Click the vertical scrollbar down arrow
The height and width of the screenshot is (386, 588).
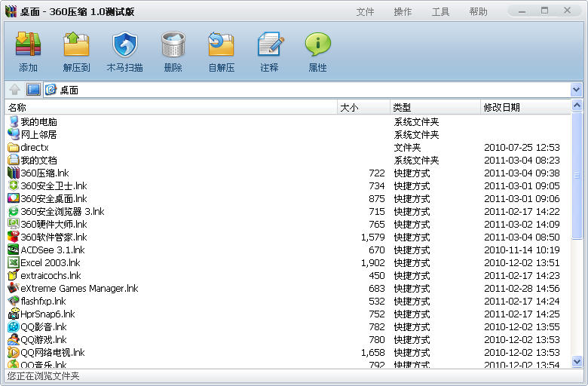pyautogui.click(x=577, y=363)
